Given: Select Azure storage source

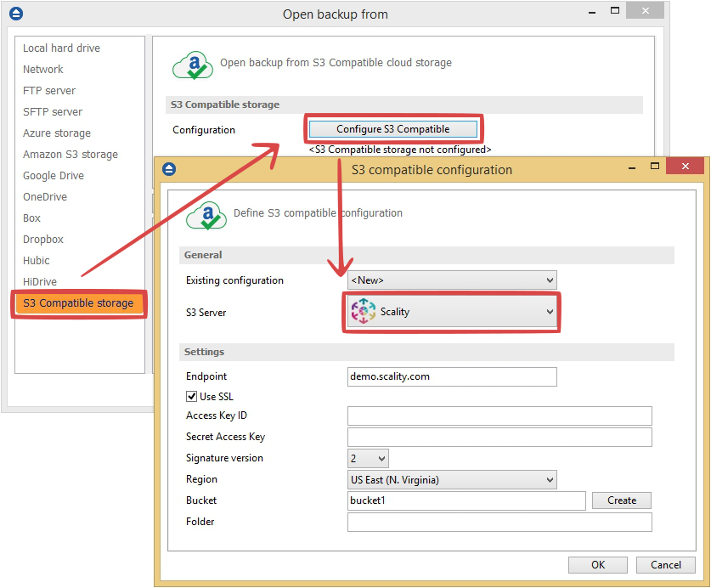Looking at the screenshot, I should coord(57,133).
